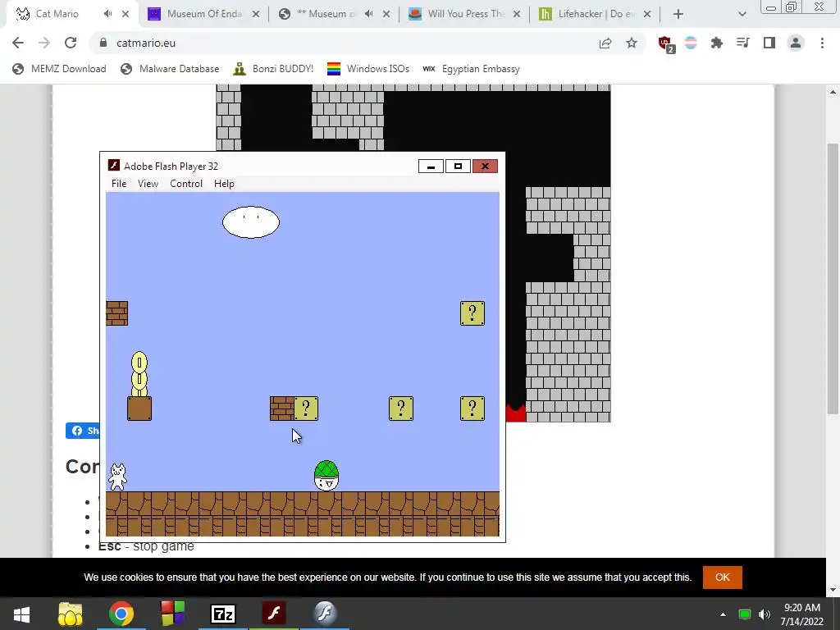Click the stacked gold coins

point(139,374)
